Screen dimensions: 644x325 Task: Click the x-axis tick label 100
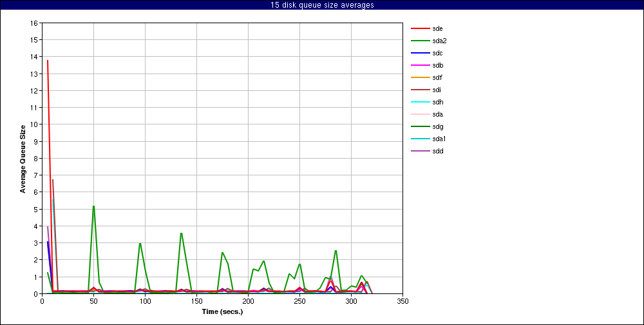click(x=145, y=301)
